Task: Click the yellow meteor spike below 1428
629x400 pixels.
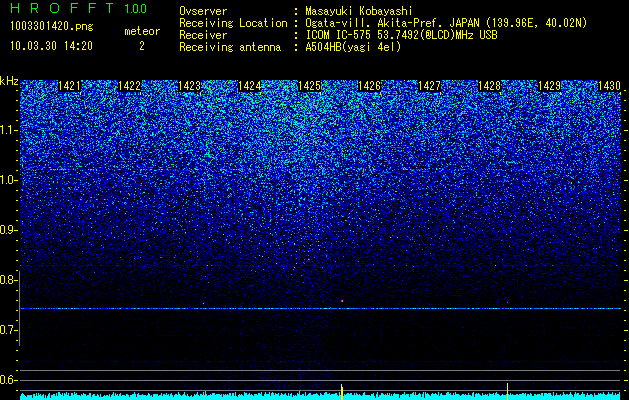Action: coord(507,391)
